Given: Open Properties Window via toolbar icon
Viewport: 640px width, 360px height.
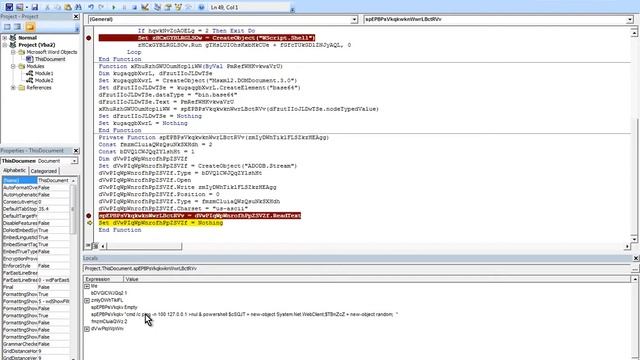Looking at the screenshot, I should [168, 7].
